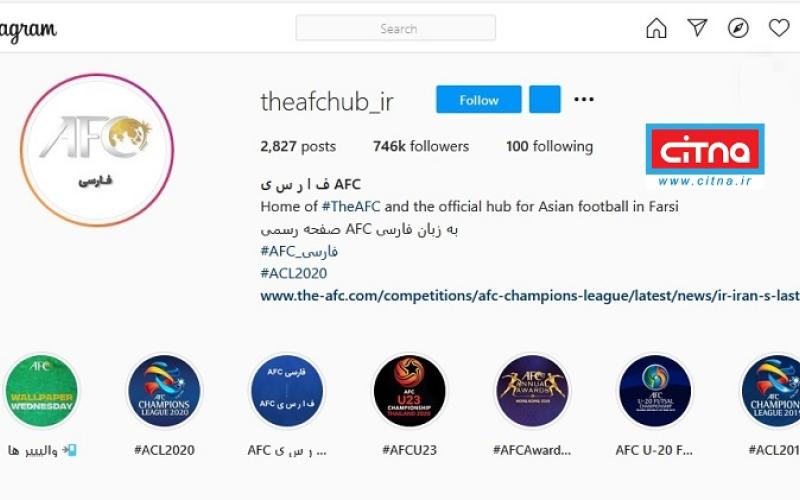
Task: Open the AFC Annual Awards highlight
Action: click(532, 391)
